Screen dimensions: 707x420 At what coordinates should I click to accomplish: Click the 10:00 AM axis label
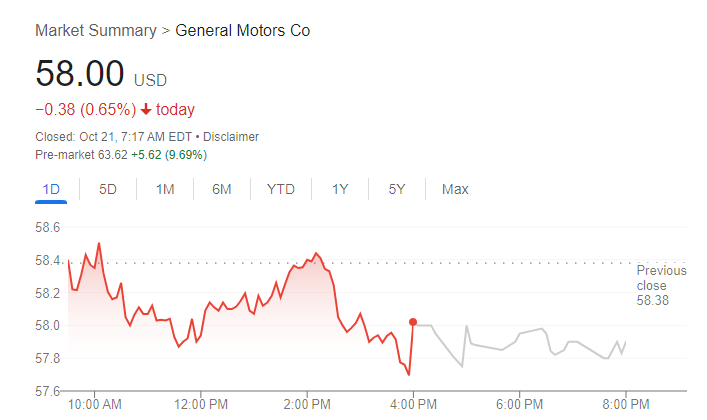[95, 405]
